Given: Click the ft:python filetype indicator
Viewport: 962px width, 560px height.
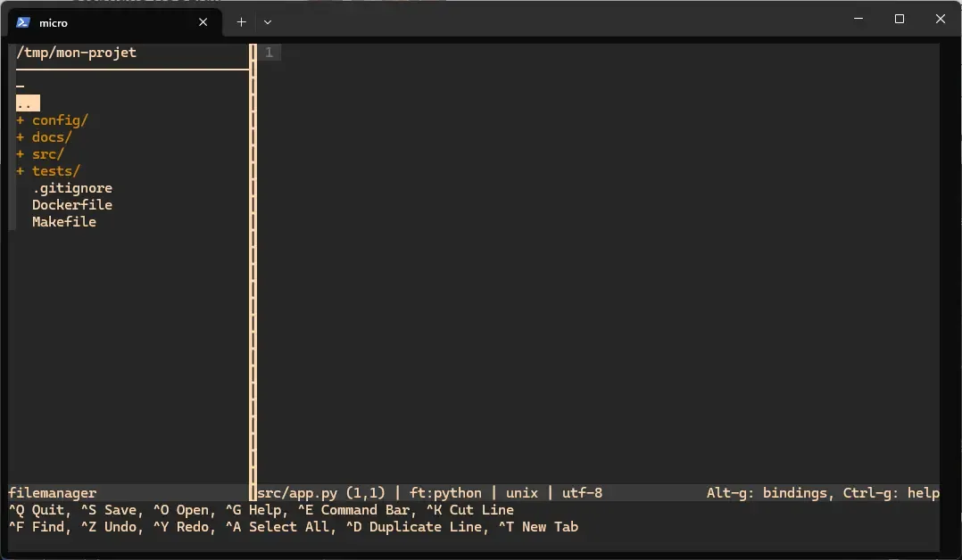Looking at the screenshot, I should tap(444, 492).
